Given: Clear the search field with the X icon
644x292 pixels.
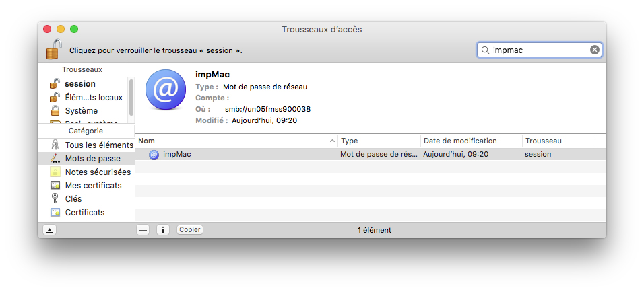Looking at the screenshot, I should pyautogui.click(x=594, y=50).
